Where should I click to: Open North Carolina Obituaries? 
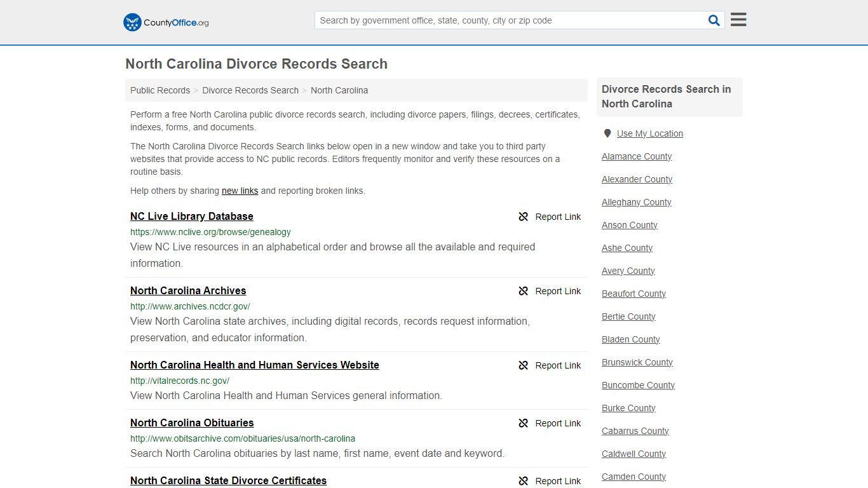point(192,423)
